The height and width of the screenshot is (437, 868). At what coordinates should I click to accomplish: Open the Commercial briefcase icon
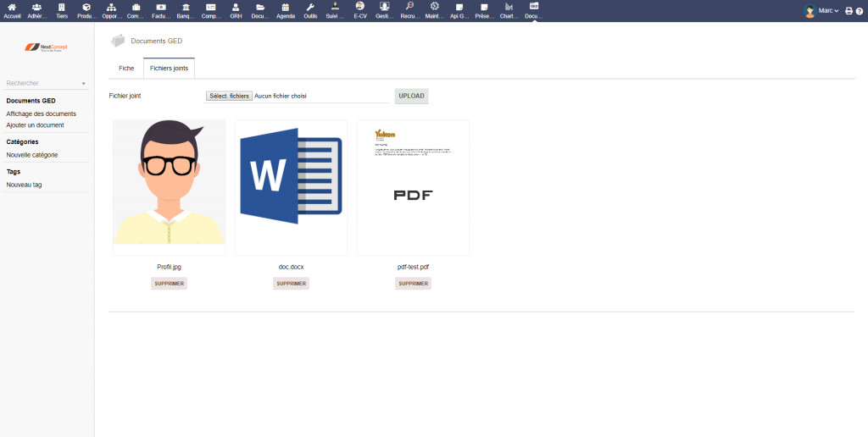(x=136, y=7)
